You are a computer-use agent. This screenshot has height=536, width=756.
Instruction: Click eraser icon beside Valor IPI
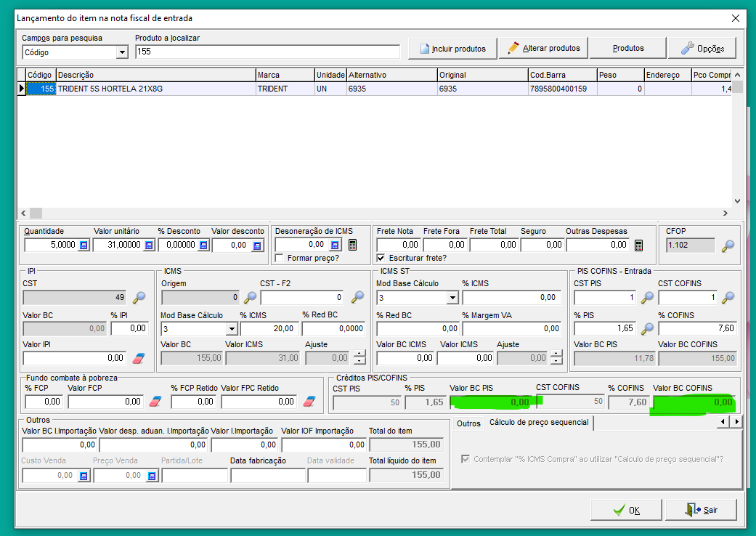(x=139, y=358)
